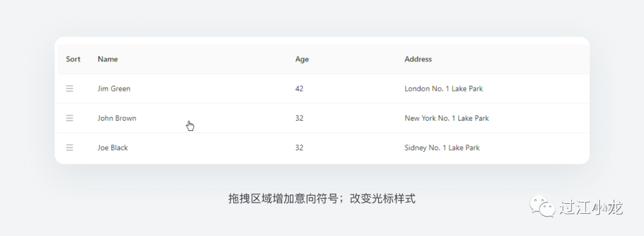644x236 pixels.
Task: Select Sidney No. 1 Lake Park address
Action: click(x=442, y=148)
